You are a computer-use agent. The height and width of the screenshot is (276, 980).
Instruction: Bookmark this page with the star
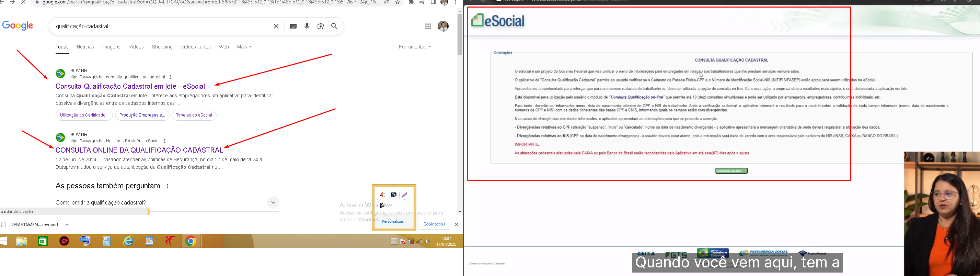(397, 2)
